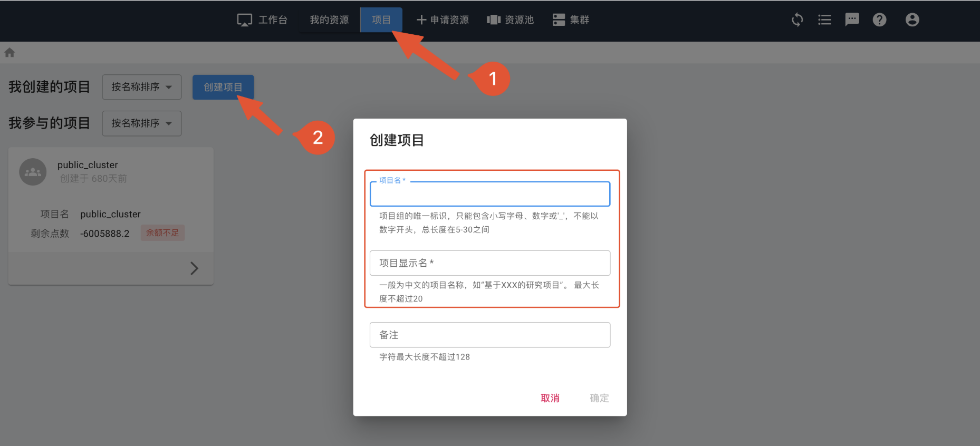The width and height of the screenshot is (980, 446).
Task: Click the 创建项目 button
Action: point(223,87)
